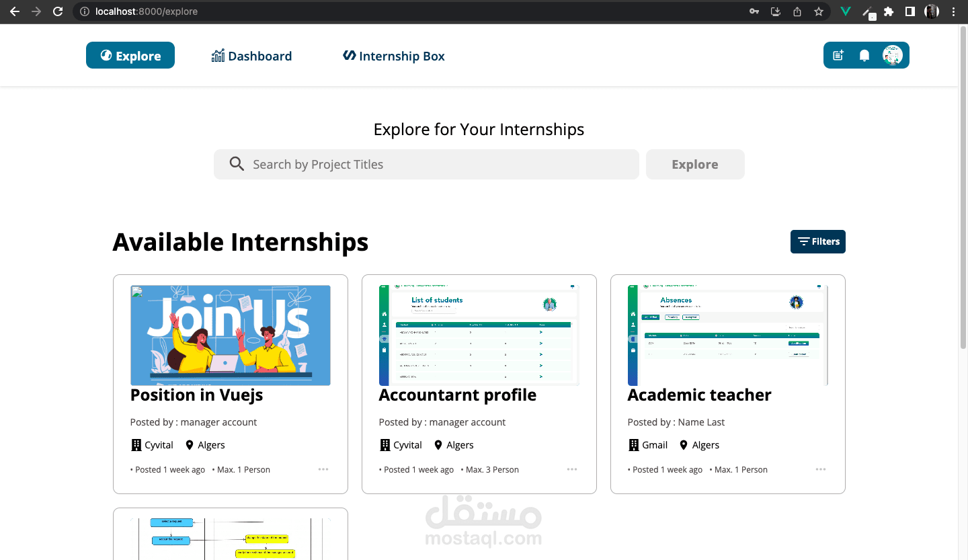
Task: Click the Join Us internship thumbnail
Action: pos(231,335)
